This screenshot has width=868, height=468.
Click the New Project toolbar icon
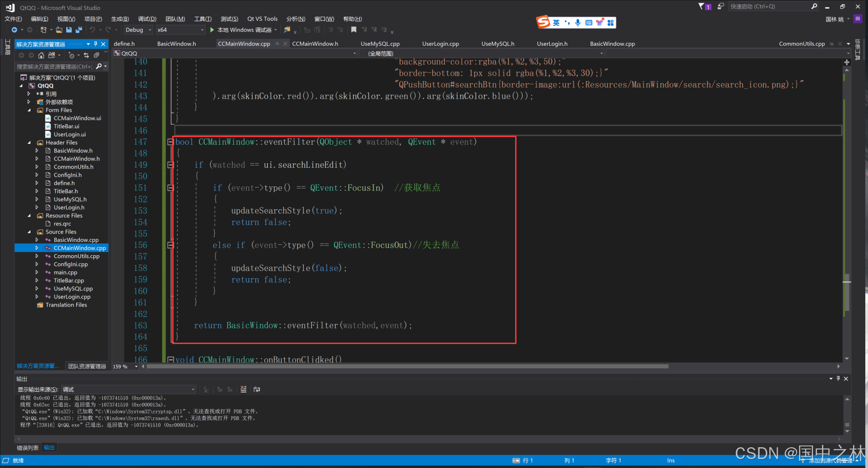(x=43, y=30)
